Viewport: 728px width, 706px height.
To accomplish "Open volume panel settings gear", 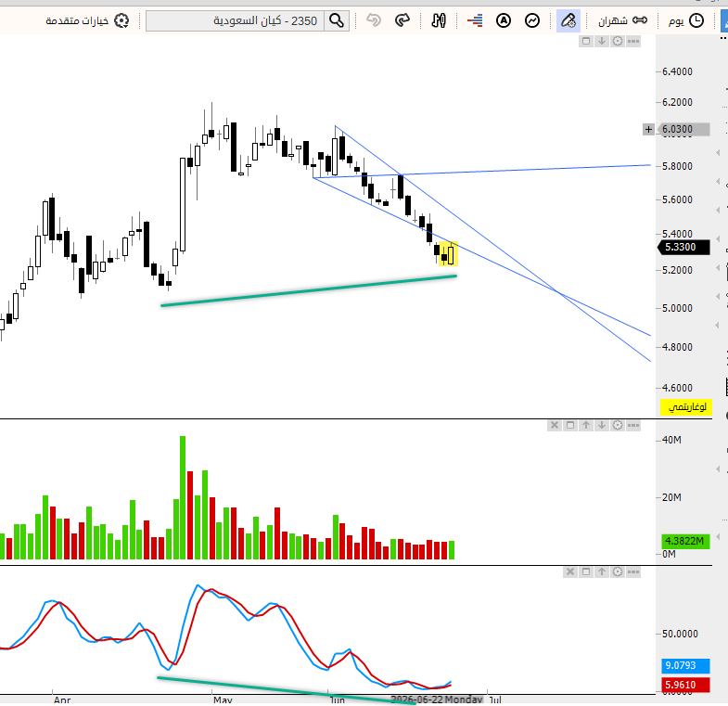I will click(x=617, y=425).
